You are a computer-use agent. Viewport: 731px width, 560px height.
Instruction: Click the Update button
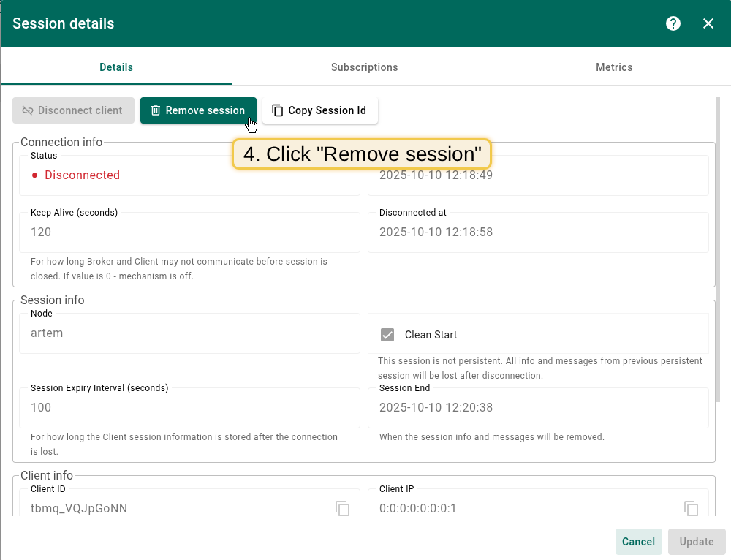pos(696,542)
